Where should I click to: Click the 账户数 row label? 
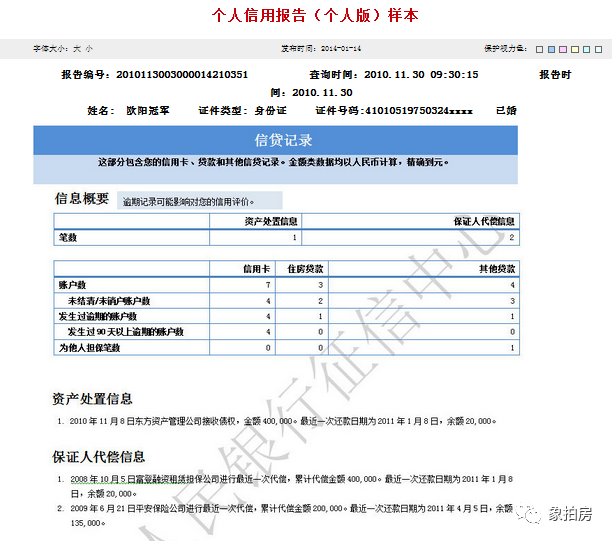pyautogui.click(x=72, y=285)
